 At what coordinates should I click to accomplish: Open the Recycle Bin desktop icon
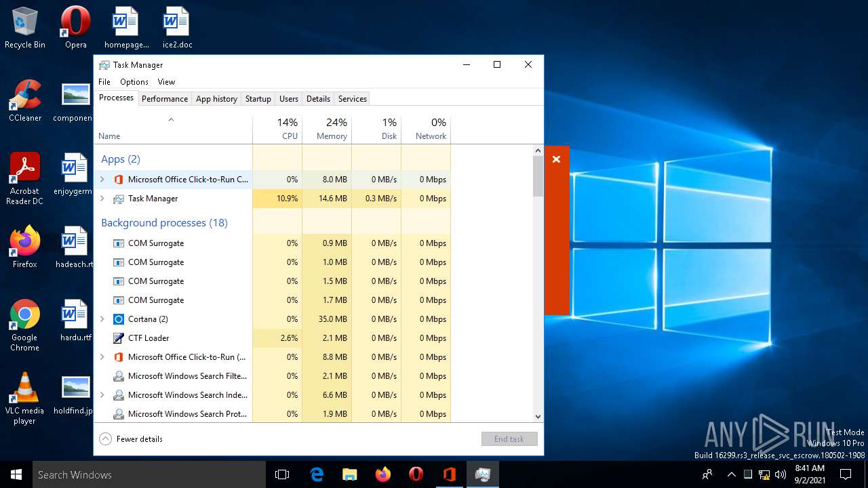[25, 27]
